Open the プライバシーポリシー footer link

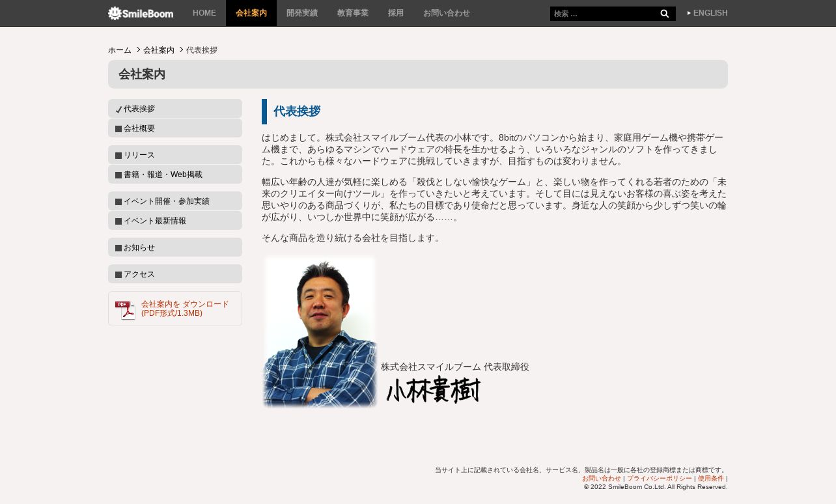660,479
